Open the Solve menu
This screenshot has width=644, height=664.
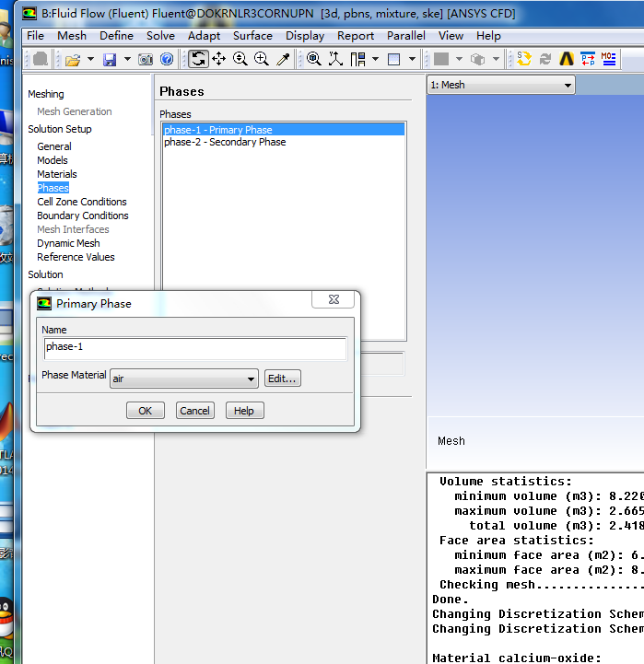click(160, 36)
